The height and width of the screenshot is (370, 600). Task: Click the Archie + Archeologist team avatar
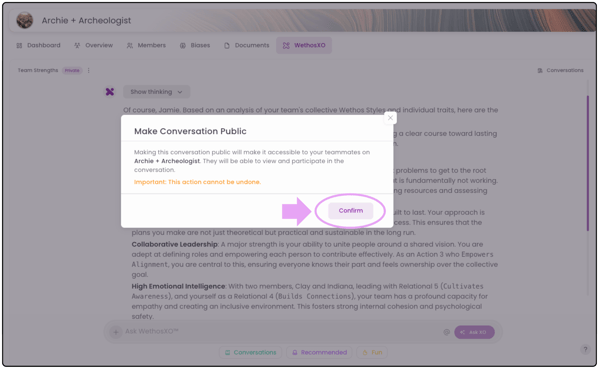pos(25,20)
